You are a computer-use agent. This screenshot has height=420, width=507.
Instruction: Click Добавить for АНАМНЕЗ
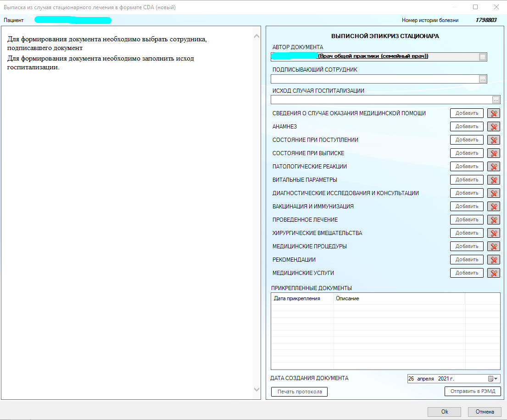point(467,127)
